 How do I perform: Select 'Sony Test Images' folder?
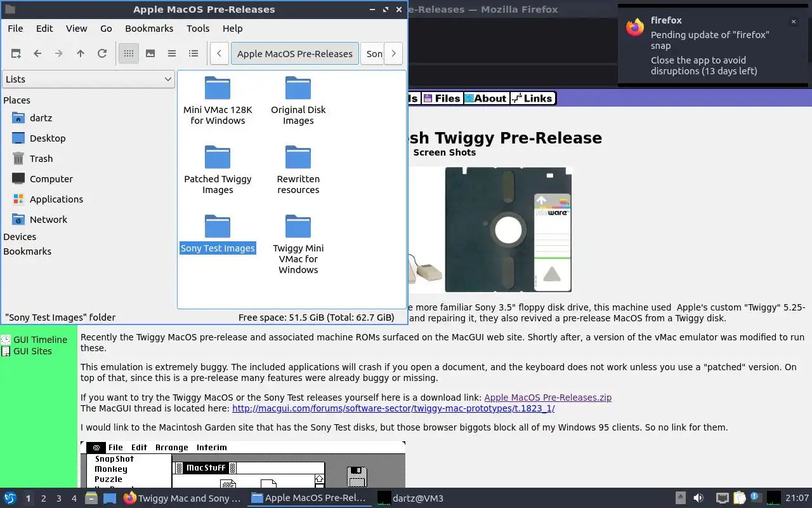click(218, 234)
